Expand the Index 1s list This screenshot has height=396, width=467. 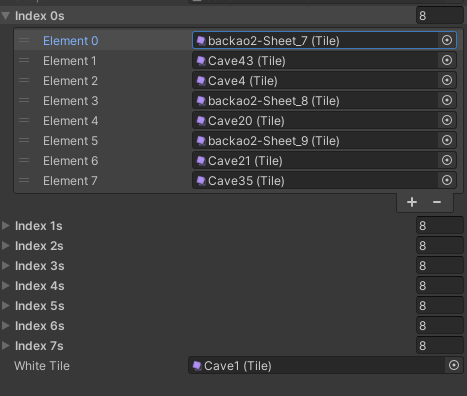tap(6, 226)
